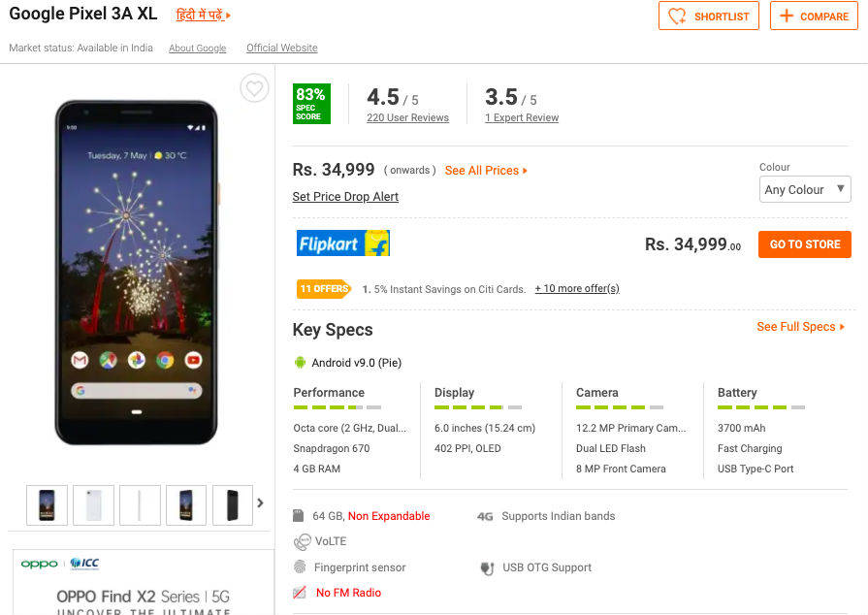Image resolution: width=868 pixels, height=615 pixels.
Task: Add phone to Shortlist
Action: click(x=709, y=16)
